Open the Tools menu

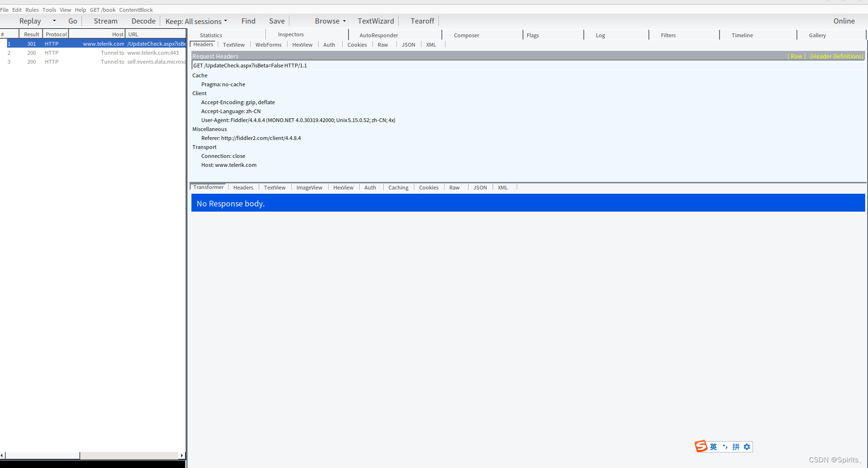tap(49, 10)
